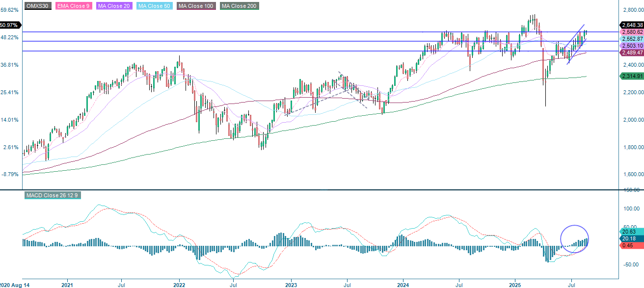Click the 20.63 MACD value tag

click(629, 231)
